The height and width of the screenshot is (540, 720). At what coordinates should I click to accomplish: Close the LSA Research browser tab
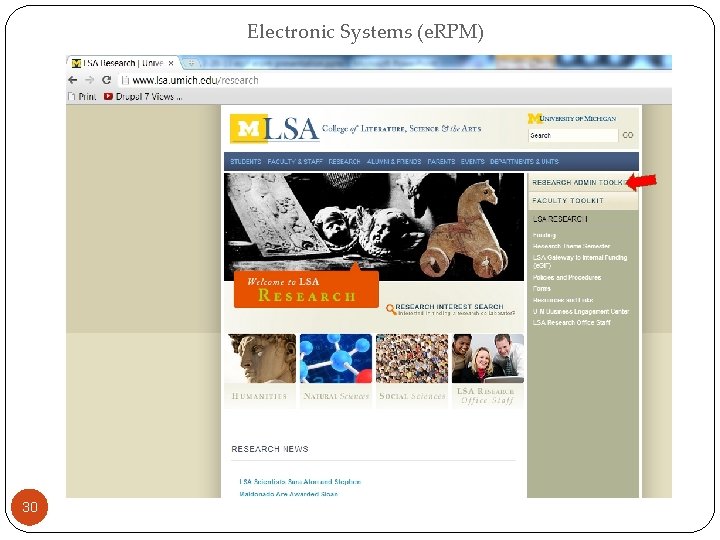coord(171,63)
